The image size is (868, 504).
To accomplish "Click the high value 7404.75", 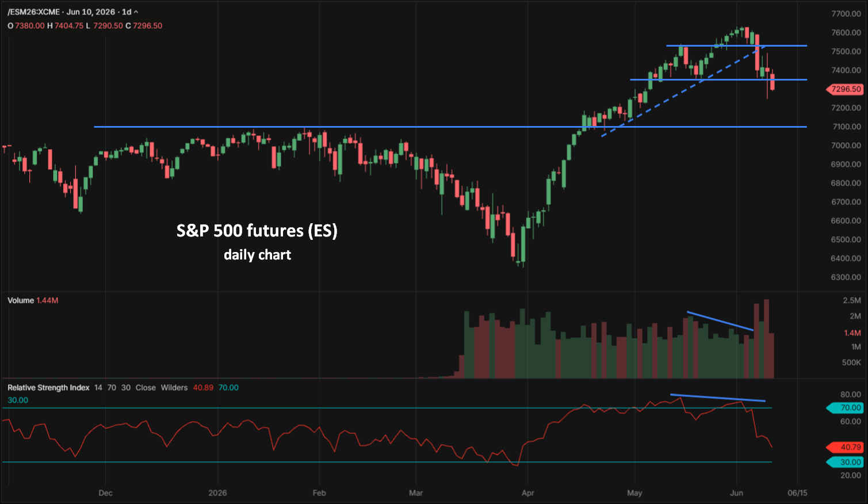I will (69, 26).
